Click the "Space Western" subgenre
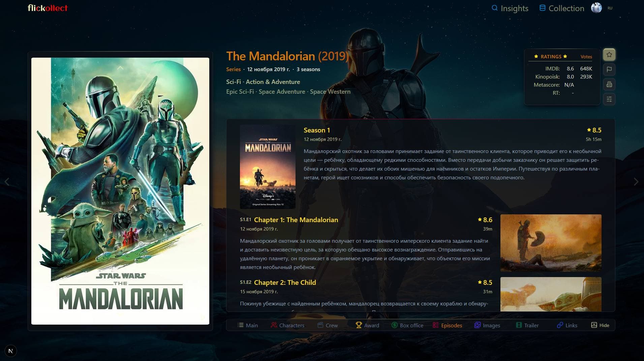Image resolution: width=644 pixels, height=361 pixels. tap(330, 91)
